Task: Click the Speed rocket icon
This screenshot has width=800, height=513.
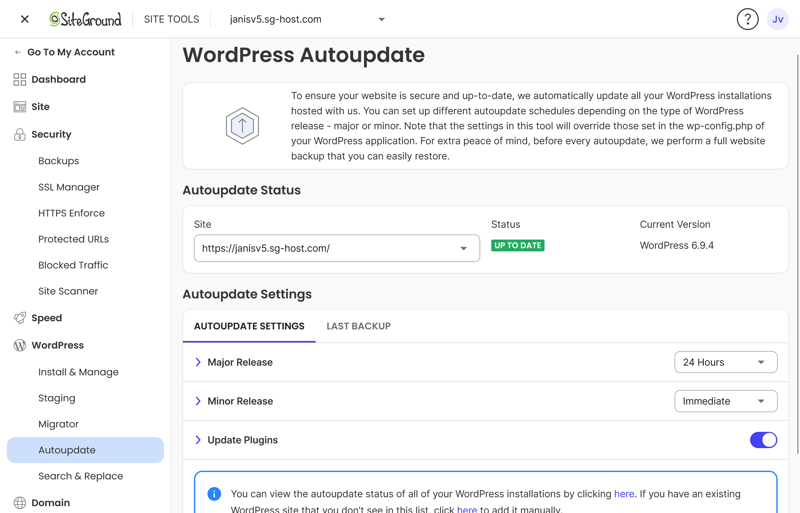Action: tap(19, 317)
